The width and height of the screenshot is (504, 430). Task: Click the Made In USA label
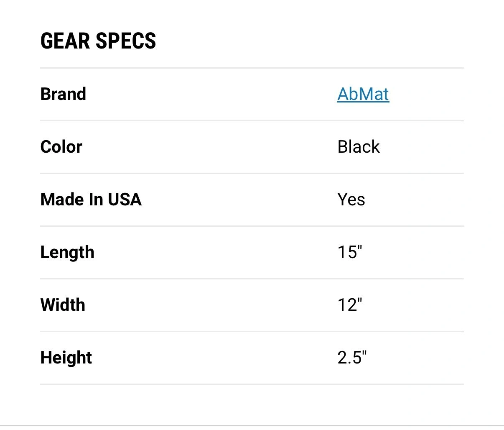91,200
